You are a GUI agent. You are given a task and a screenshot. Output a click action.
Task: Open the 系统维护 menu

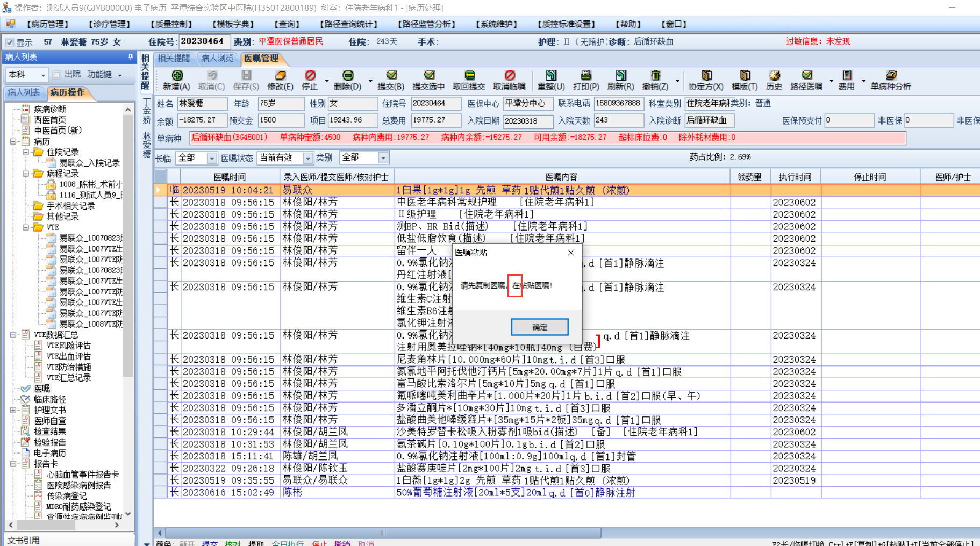point(496,24)
